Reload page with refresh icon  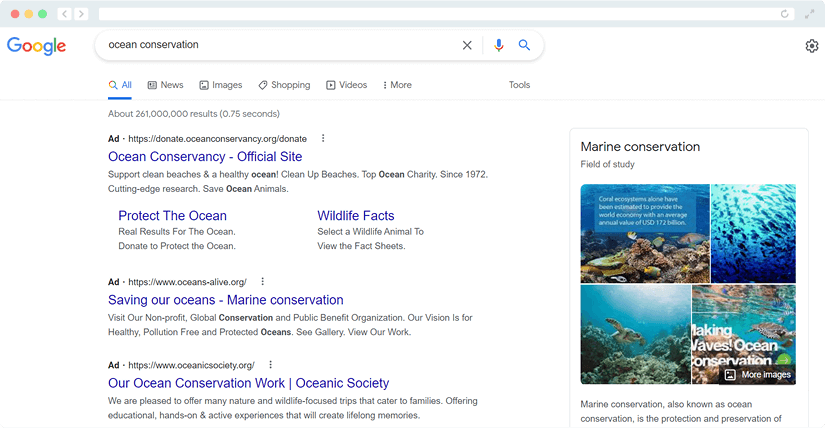(784, 14)
